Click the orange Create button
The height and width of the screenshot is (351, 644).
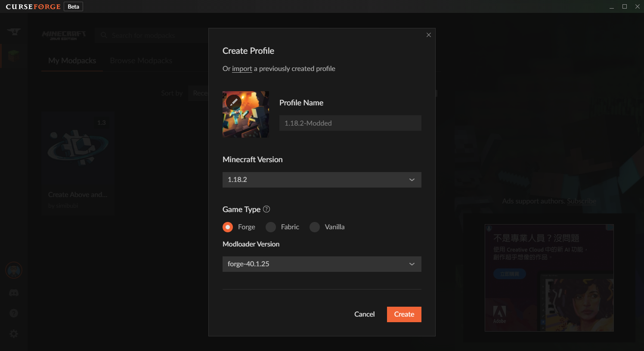[404, 314]
